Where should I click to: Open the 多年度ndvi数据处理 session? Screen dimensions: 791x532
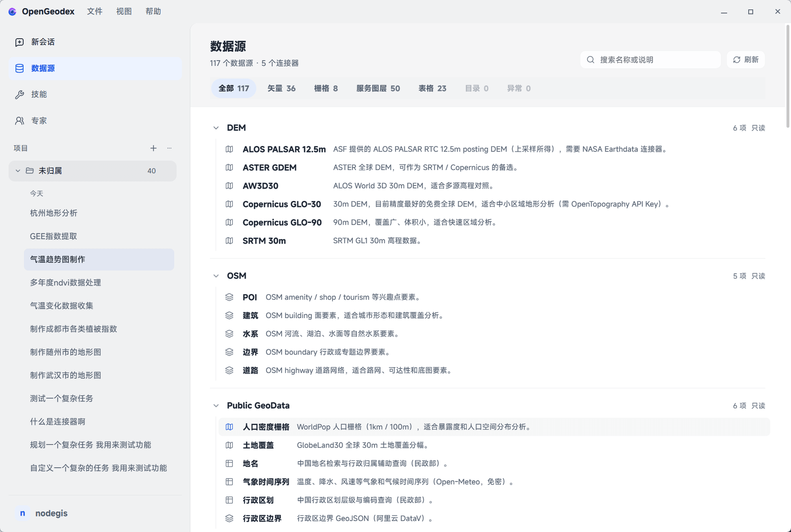pos(99,283)
